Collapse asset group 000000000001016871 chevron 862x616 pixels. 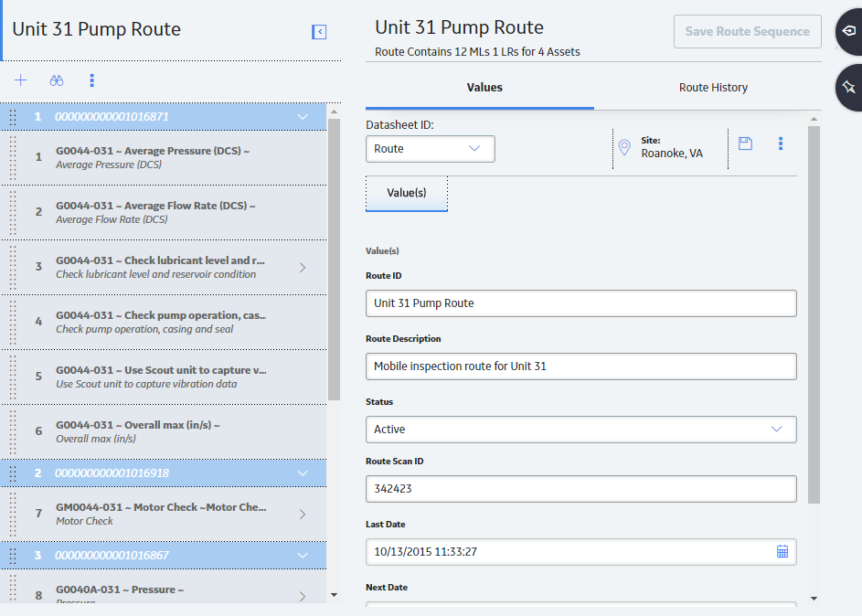point(303,116)
